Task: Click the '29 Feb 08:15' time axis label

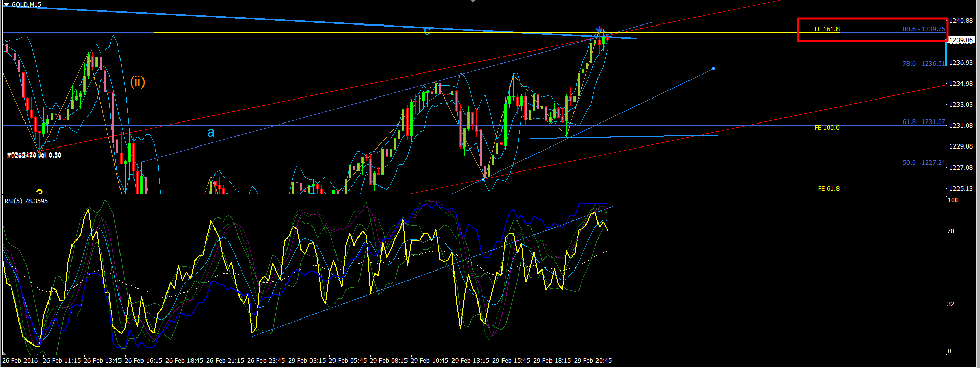Action: pyautogui.click(x=389, y=361)
